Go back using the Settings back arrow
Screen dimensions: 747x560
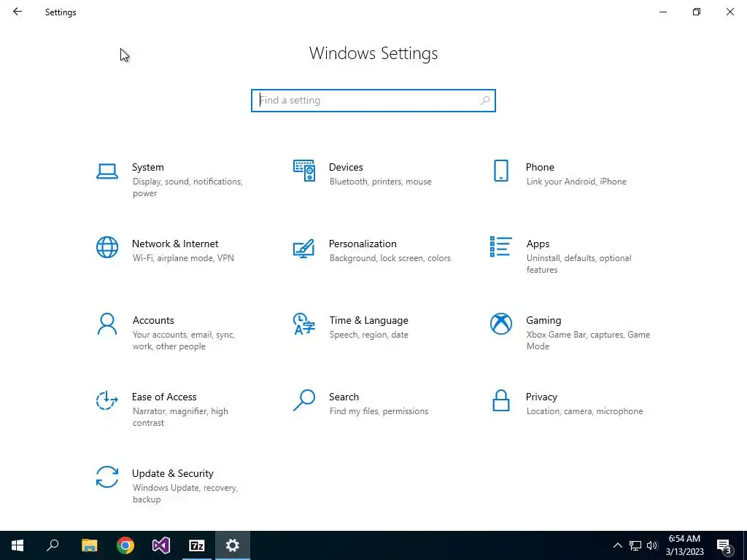[18, 12]
